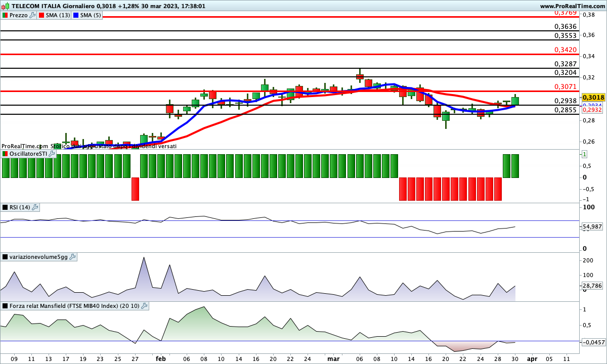The width and height of the screenshot is (607, 364).
Task: Open the Prezzo settings wrench
Action: pyautogui.click(x=33, y=15)
